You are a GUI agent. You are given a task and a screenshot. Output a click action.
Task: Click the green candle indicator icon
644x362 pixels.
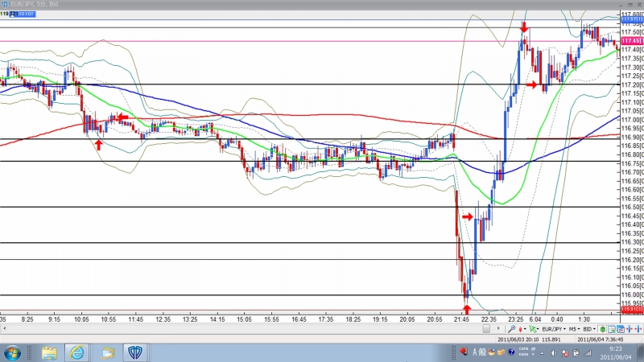click(x=602, y=329)
